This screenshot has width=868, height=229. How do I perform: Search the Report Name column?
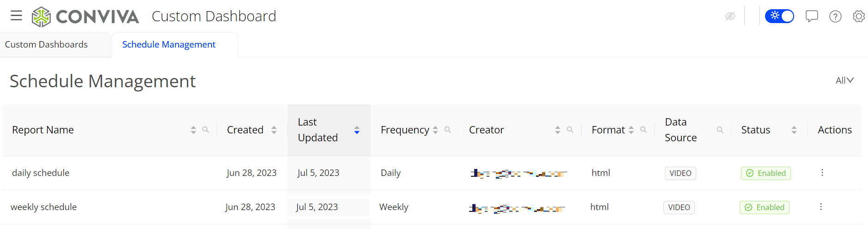[206, 130]
